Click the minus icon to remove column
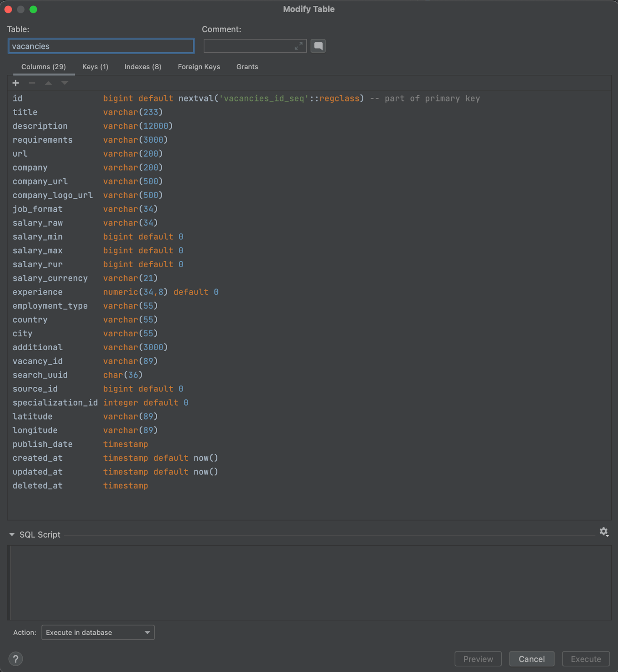Image resolution: width=618 pixels, height=672 pixels. (32, 83)
